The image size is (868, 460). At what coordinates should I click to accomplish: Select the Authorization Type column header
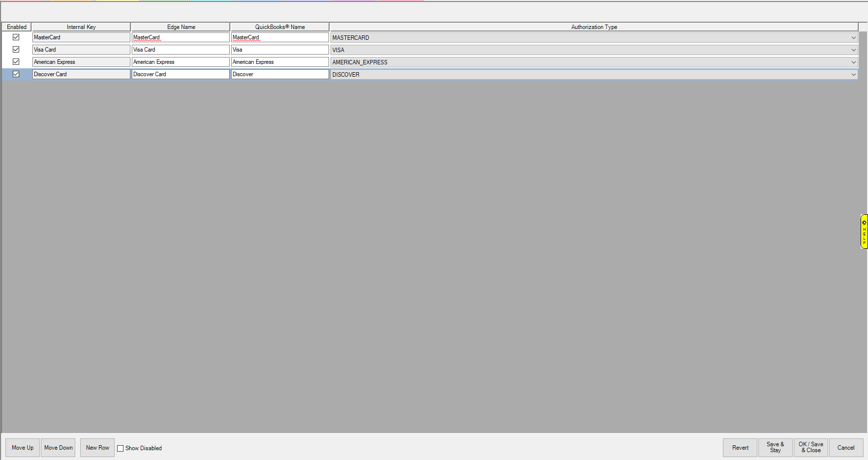pos(594,27)
